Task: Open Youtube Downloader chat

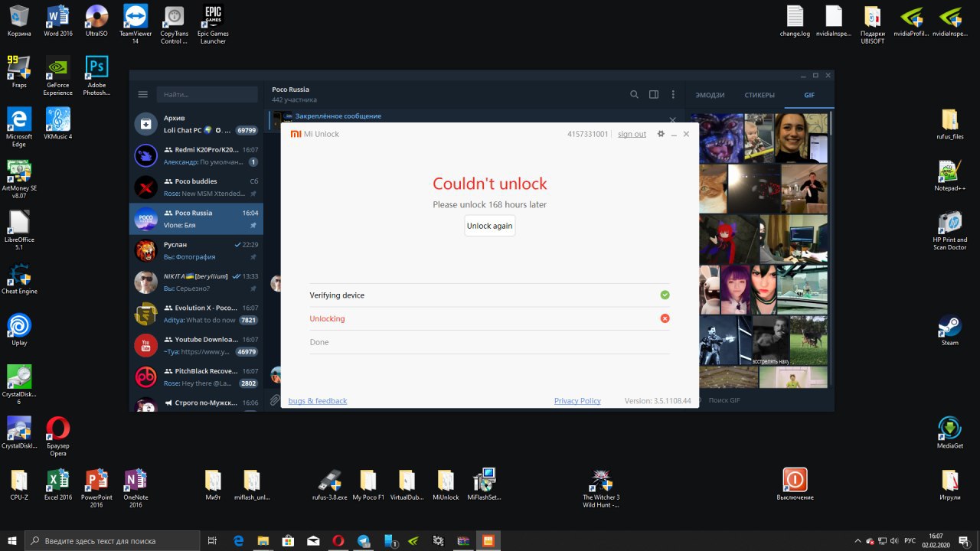Action: [197, 345]
